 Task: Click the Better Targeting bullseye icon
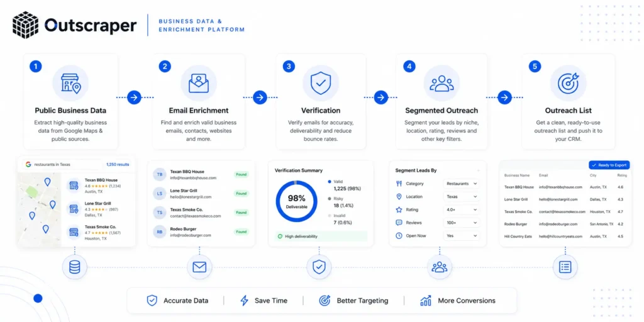[x=325, y=301]
